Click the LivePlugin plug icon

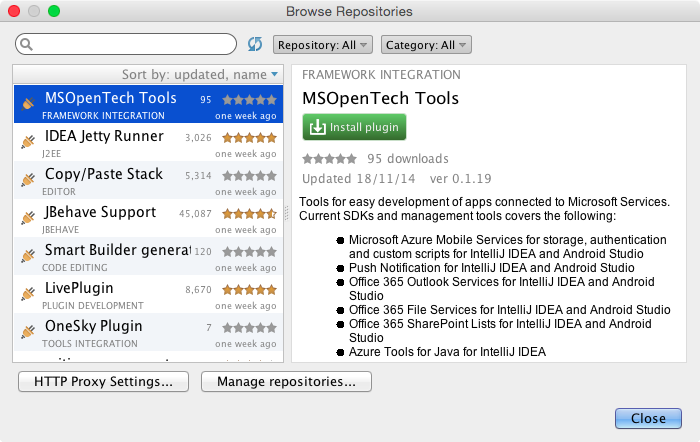point(28,293)
